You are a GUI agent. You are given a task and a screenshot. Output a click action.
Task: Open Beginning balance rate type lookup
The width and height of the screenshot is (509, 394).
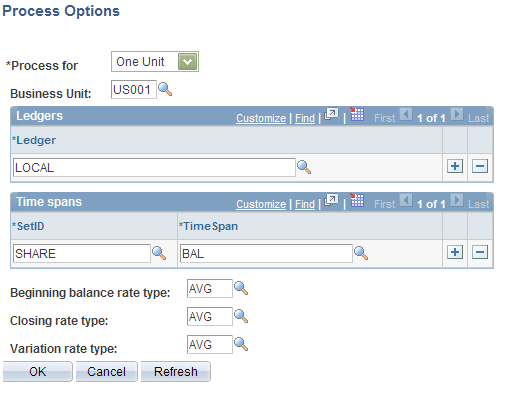click(x=241, y=288)
